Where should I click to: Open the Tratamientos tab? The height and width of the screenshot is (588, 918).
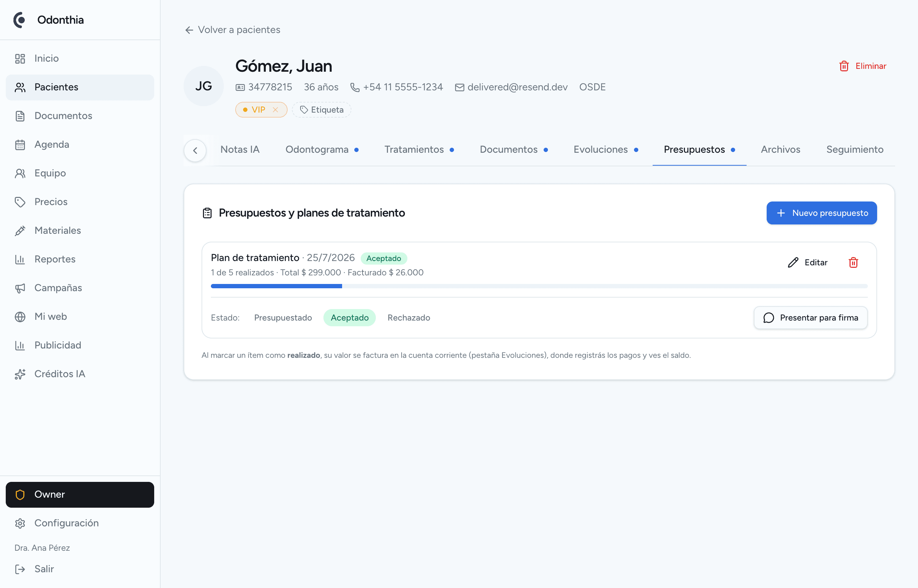(419, 149)
